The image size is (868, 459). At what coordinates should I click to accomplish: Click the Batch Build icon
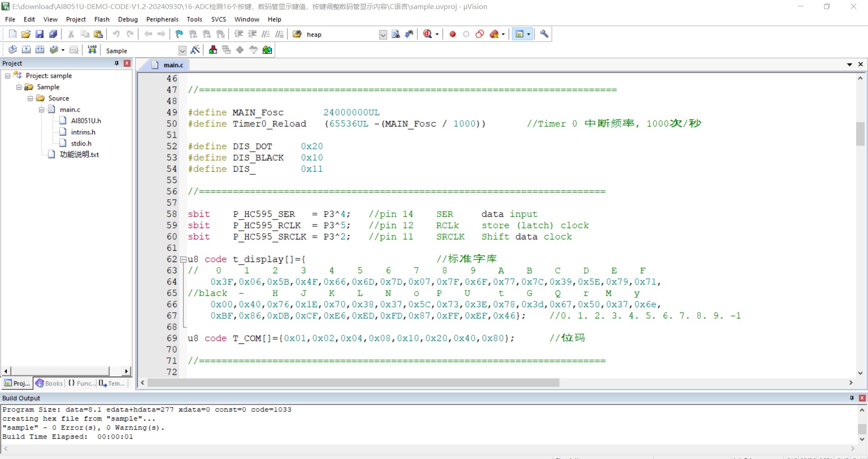tap(54, 50)
